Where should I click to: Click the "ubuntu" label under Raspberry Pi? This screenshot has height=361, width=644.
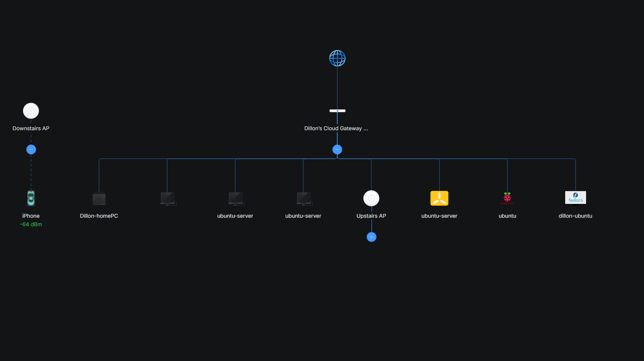[507, 216]
